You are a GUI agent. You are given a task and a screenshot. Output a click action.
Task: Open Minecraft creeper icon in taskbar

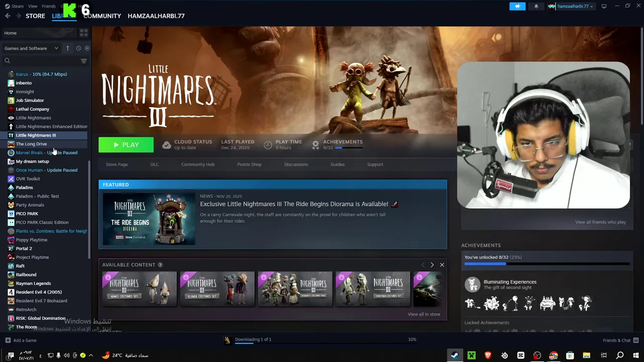[471, 355]
